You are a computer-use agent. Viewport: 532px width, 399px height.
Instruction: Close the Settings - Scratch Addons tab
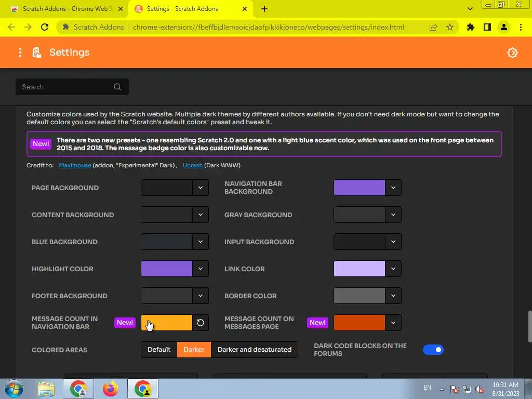click(x=245, y=9)
